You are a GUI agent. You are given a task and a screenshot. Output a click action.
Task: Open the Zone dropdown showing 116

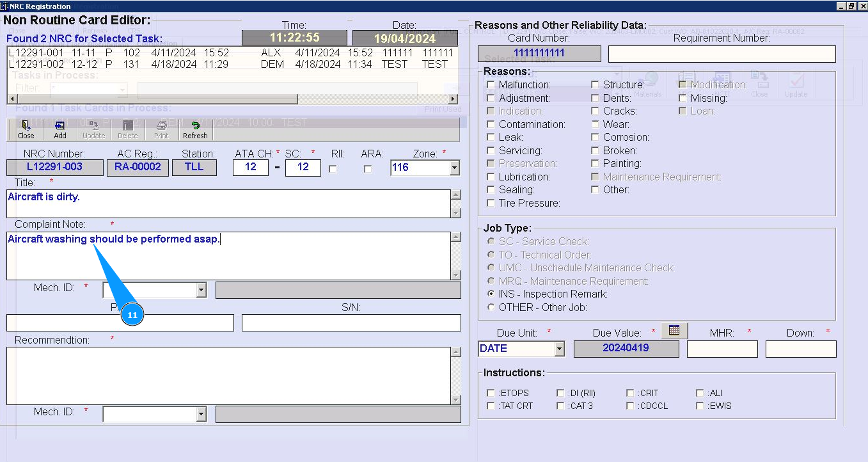(454, 168)
